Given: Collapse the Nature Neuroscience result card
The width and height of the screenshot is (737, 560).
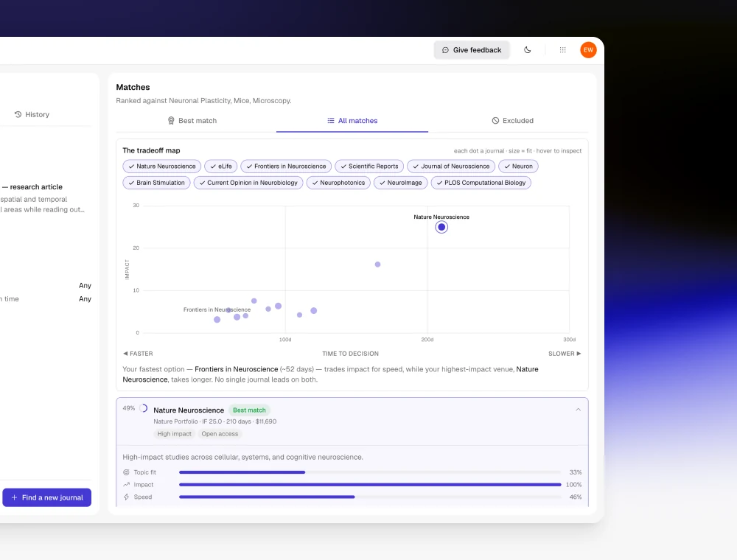Looking at the screenshot, I should tap(578, 410).
